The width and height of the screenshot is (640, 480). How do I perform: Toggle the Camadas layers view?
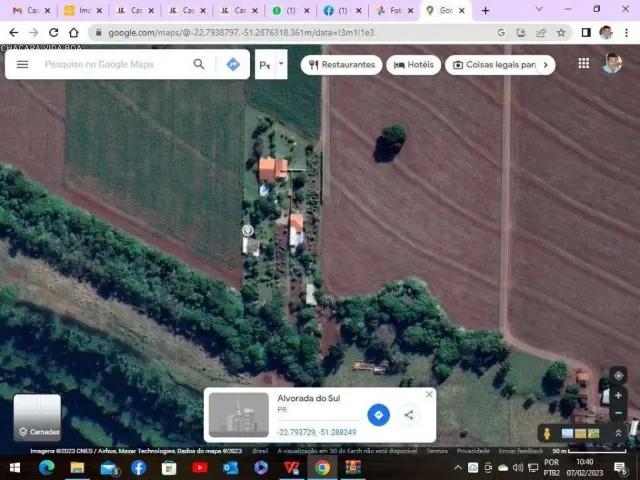pos(37,417)
